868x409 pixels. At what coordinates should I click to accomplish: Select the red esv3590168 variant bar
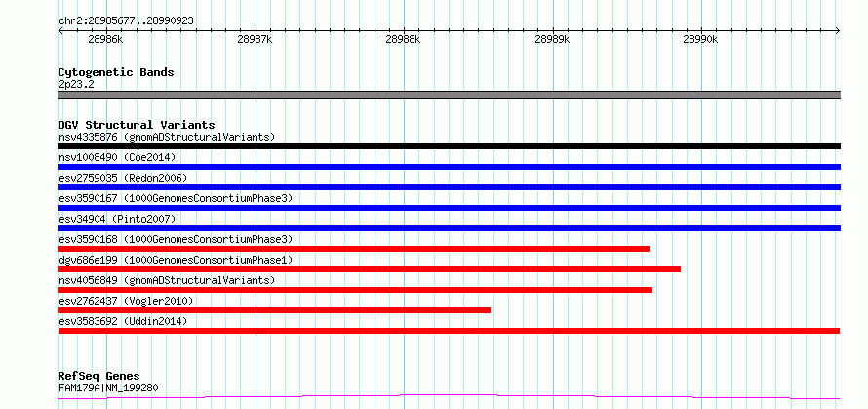pos(353,249)
